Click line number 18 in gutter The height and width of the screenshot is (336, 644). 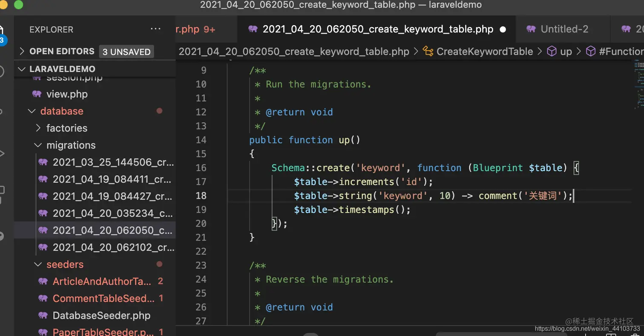(201, 195)
